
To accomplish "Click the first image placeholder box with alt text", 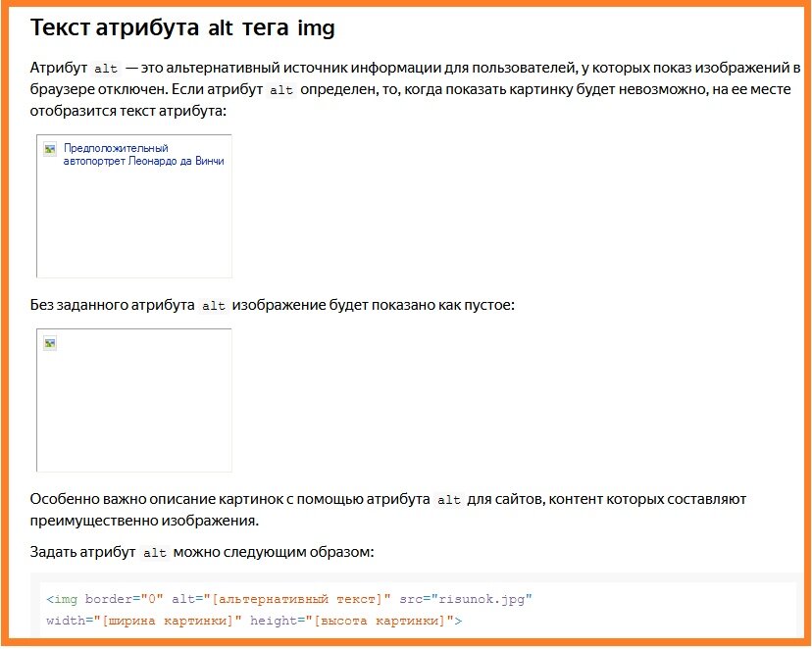I will pos(134,206).
